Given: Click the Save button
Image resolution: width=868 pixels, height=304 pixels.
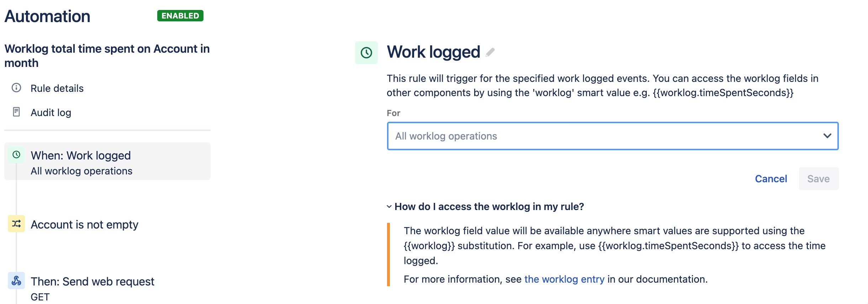Looking at the screenshot, I should 818,179.
